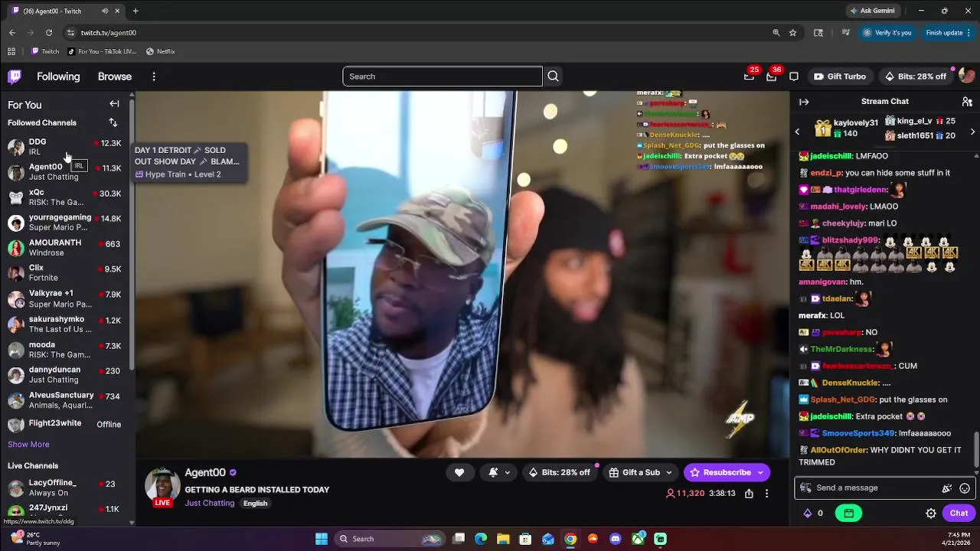Open Chrome reload page button

(49, 33)
